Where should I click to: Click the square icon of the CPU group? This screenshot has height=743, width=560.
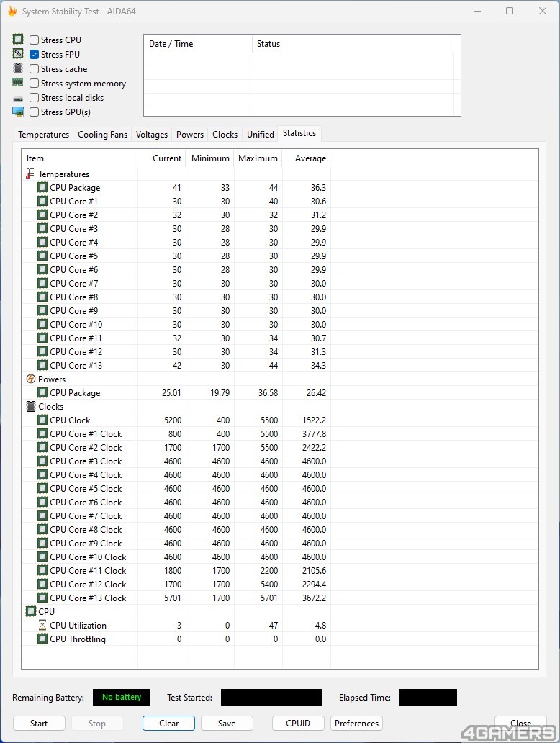pos(31,612)
